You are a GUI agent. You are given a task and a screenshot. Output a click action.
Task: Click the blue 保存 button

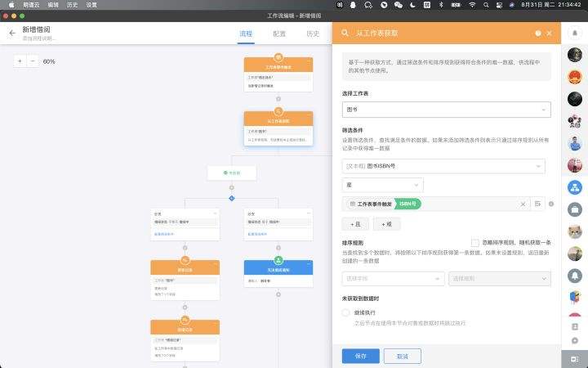pyautogui.click(x=360, y=357)
